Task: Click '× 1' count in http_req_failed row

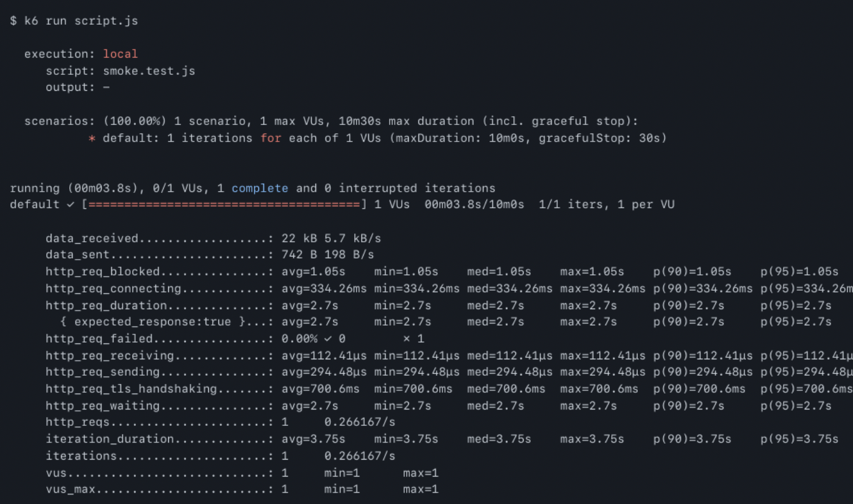Action: point(413,339)
